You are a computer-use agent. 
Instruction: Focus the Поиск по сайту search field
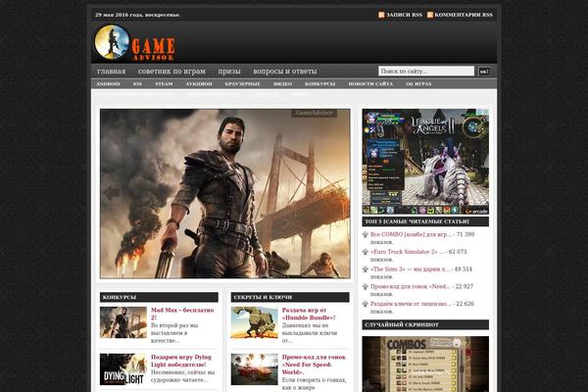426,71
